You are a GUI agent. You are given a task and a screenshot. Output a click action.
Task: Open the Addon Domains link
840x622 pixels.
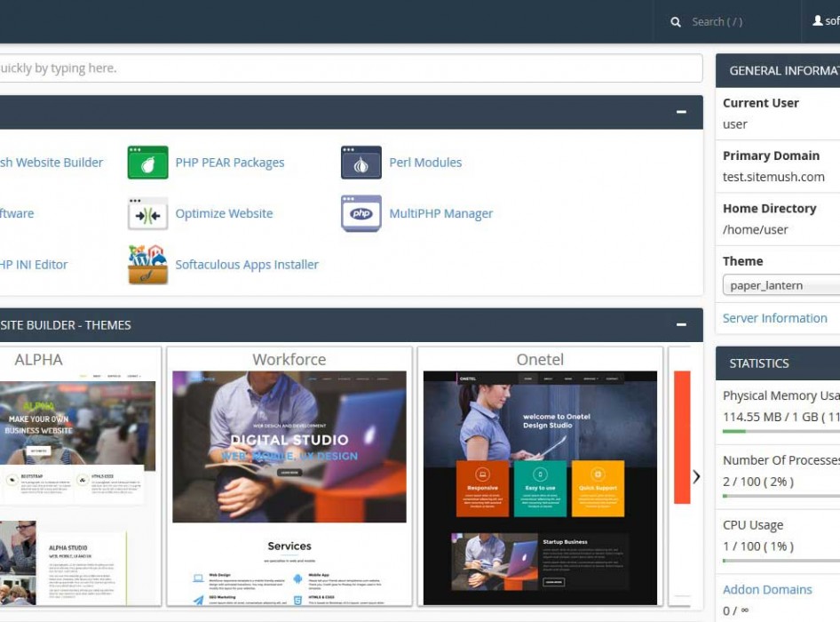[x=767, y=589]
